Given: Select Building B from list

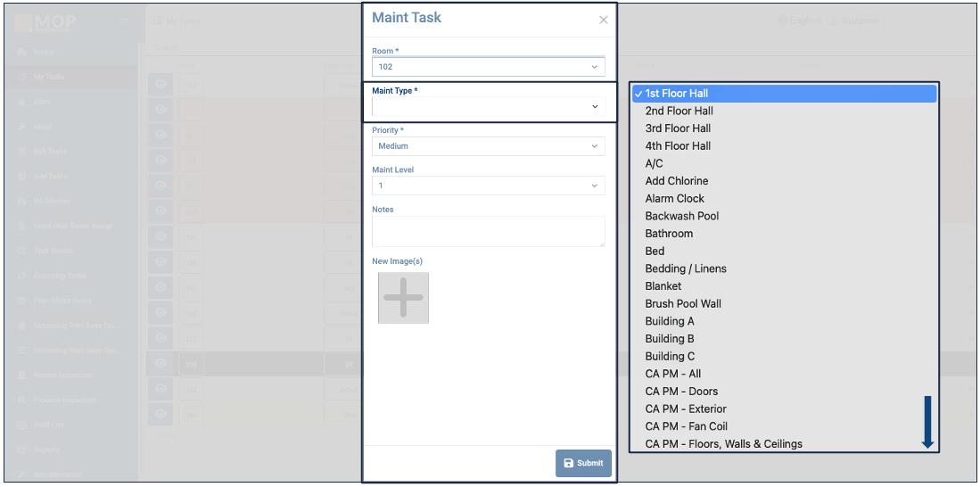Looking at the screenshot, I should pyautogui.click(x=670, y=339).
